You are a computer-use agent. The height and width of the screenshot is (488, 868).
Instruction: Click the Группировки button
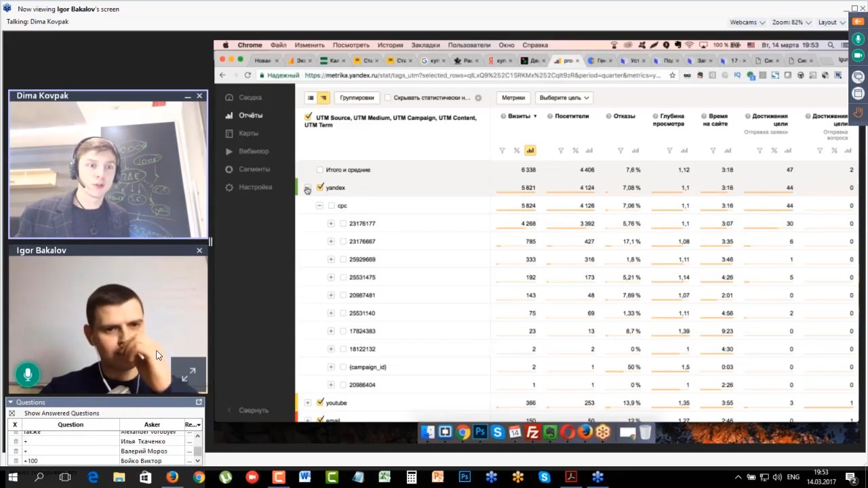[357, 98]
